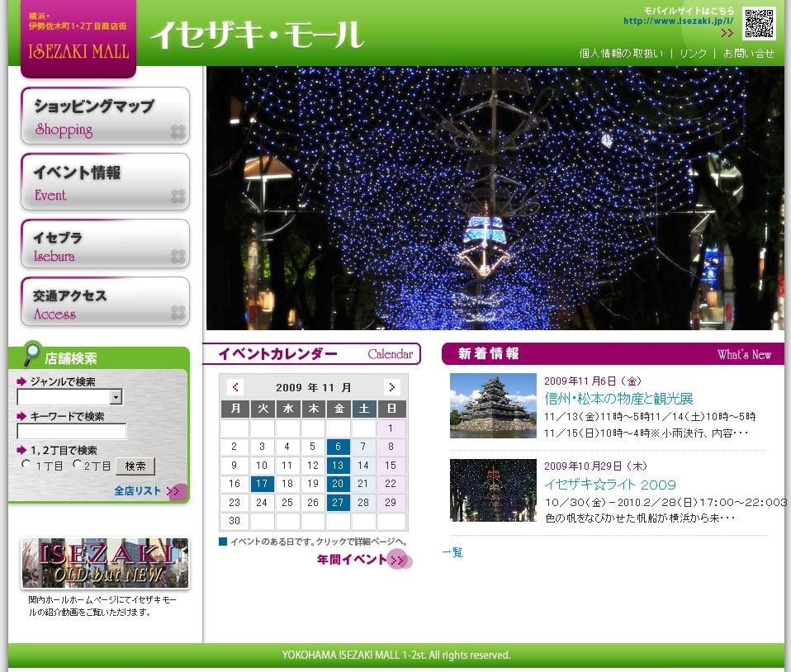Viewport: 791px width, 672px height.
Task: Click the QR code for mobile site
Action: (x=758, y=24)
